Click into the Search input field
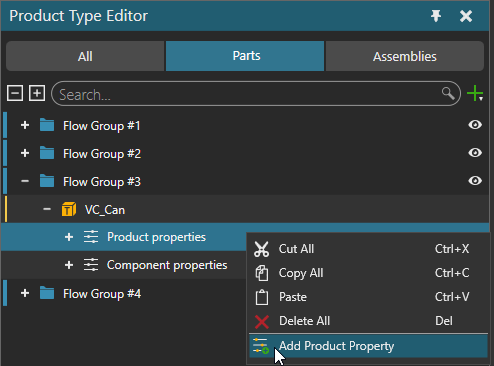 coord(248,94)
